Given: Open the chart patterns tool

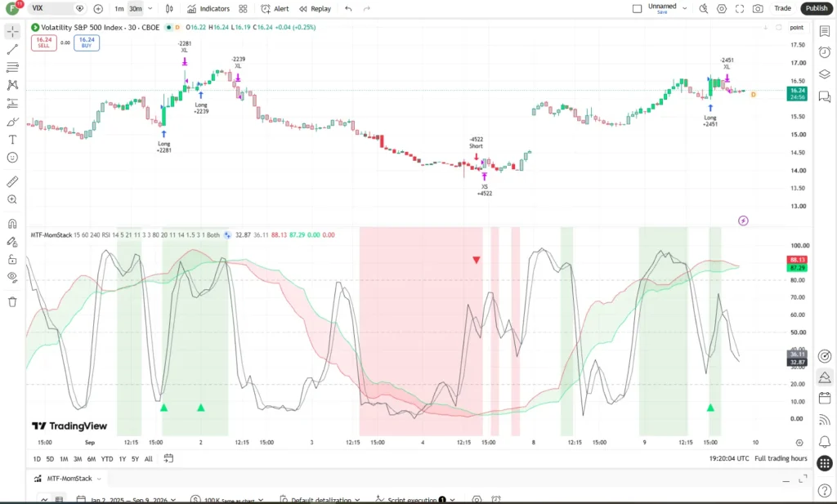Looking at the screenshot, I should (x=13, y=85).
